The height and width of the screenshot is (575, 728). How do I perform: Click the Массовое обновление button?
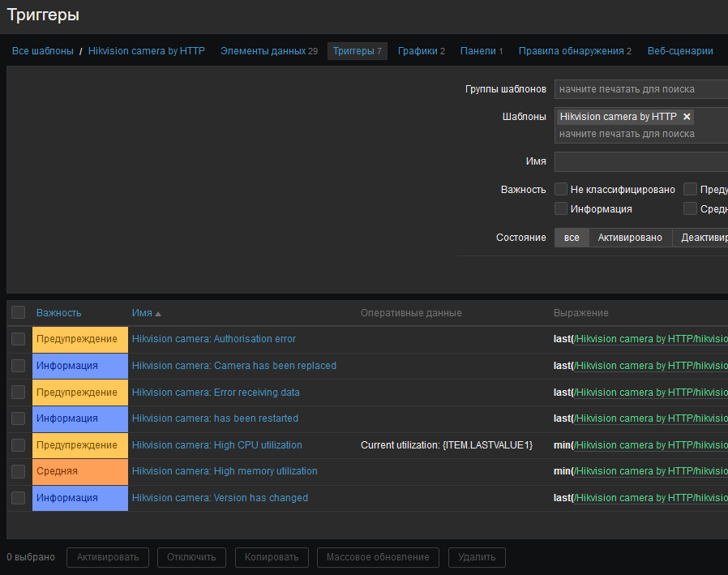point(379,557)
